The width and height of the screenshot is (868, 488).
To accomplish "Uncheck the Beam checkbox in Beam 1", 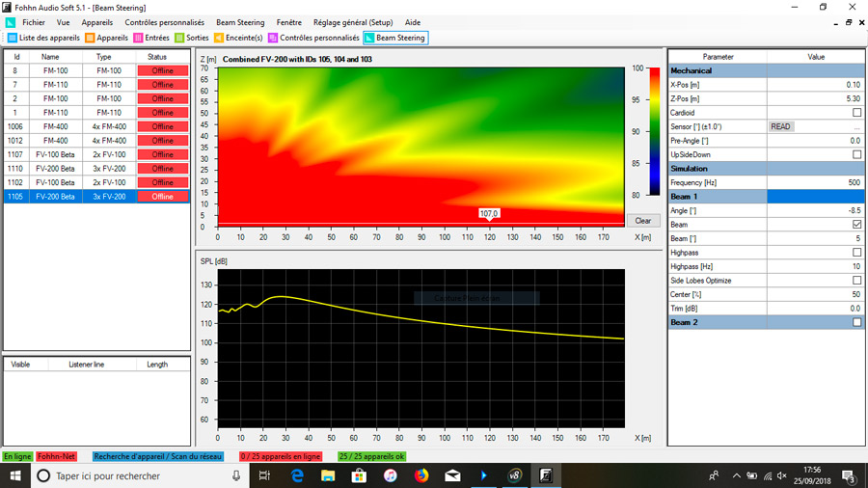I will [857, 224].
